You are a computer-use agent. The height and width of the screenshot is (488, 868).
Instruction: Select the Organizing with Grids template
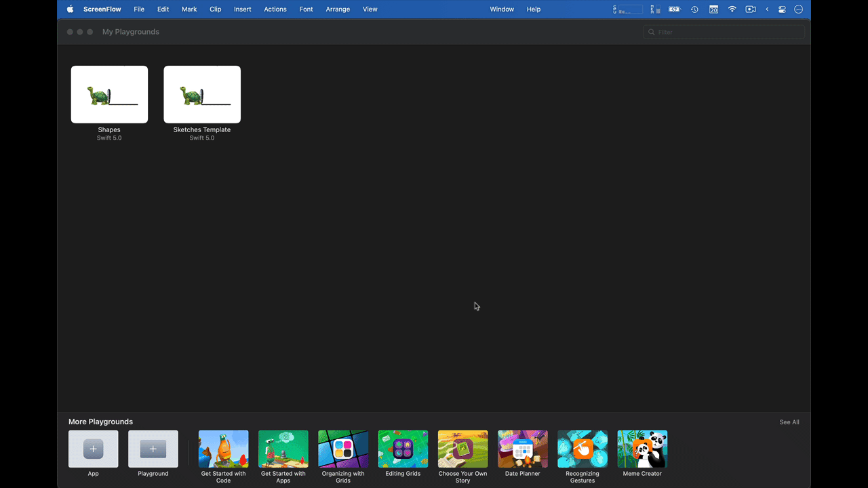pyautogui.click(x=342, y=449)
